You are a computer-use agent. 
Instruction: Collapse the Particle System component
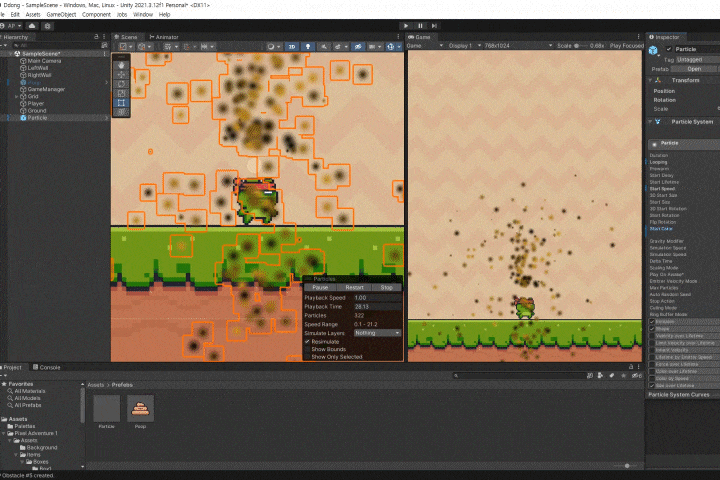(x=650, y=122)
